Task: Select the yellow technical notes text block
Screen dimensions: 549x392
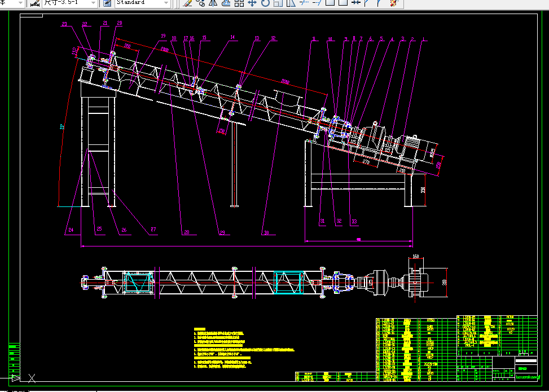Action: (244, 347)
